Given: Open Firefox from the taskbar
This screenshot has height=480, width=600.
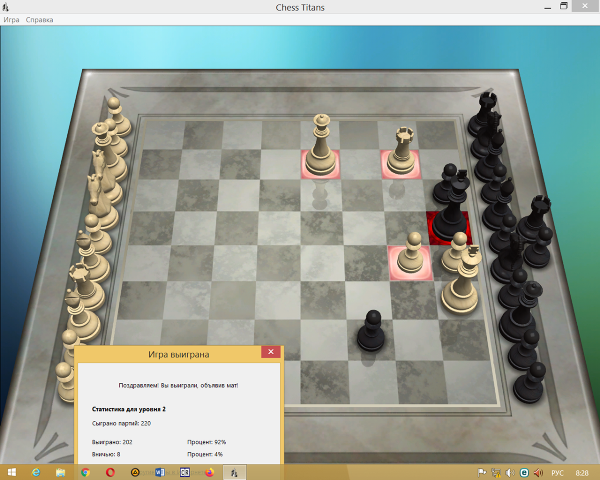Looking at the screenshot, I should (210, 472).
